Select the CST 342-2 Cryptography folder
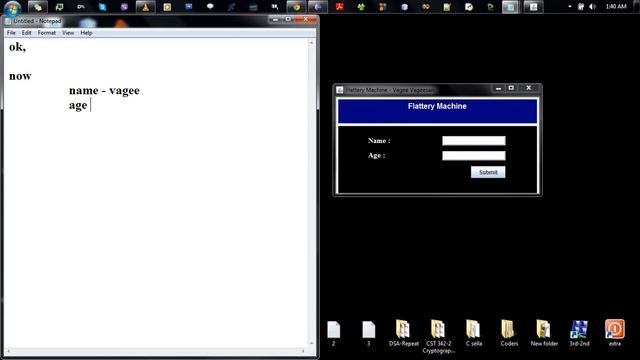The height and width of the screenshot is (360, 640). coord(438,336)
